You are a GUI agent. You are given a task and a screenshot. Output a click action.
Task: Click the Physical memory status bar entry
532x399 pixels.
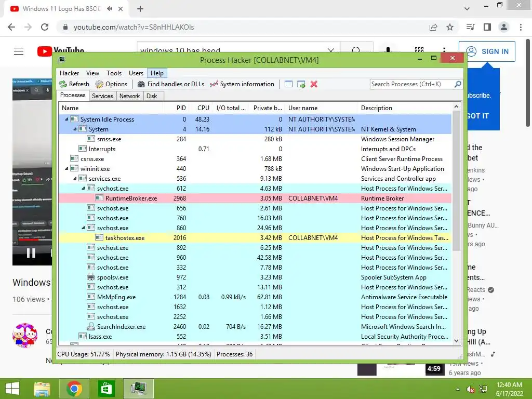(x=164, y=354)
